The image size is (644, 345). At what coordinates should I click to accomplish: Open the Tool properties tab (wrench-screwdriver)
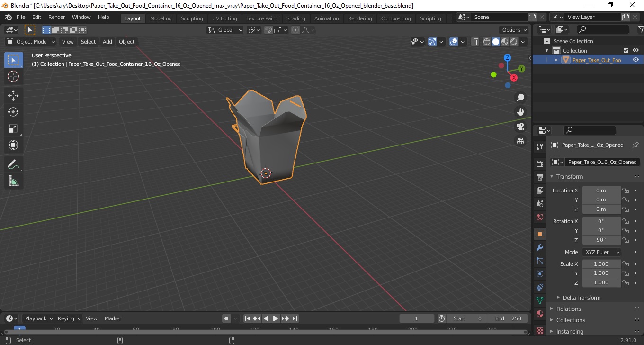click(539, 147)
